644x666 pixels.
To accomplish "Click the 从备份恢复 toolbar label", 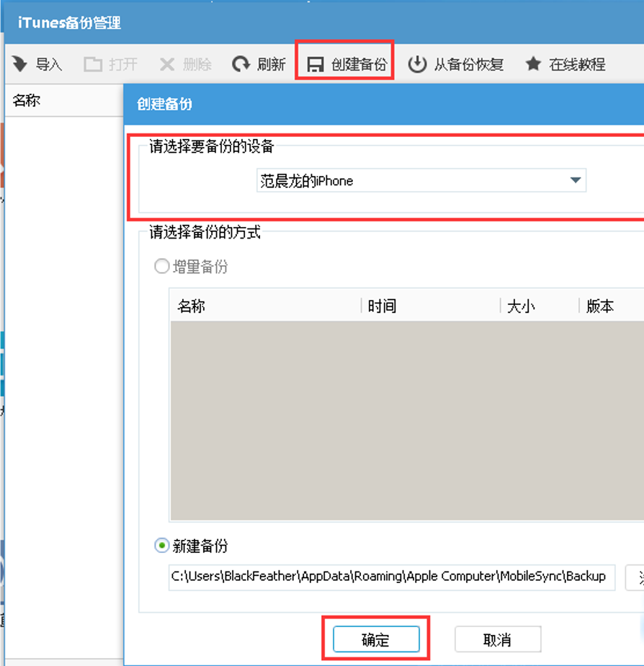I will coord(469,65).
